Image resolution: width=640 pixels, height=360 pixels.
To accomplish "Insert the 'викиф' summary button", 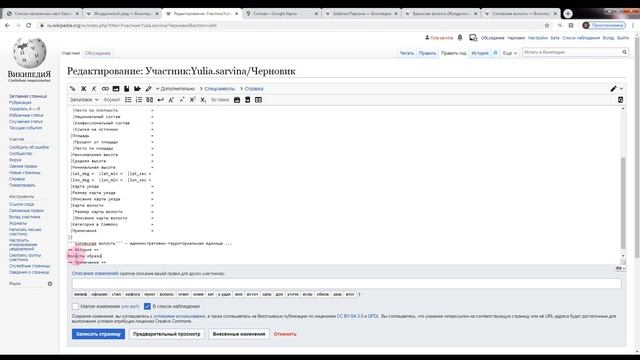I will tap(80, 294).
